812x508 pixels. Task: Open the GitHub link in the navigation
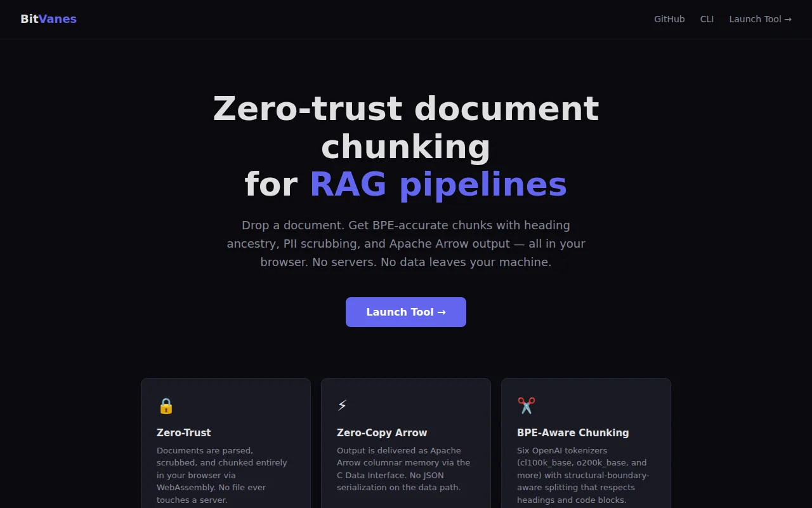[669, 19]
